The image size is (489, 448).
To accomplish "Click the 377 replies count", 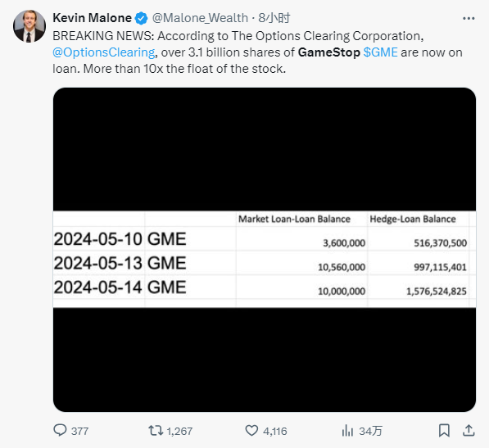I will [x=79, y=431].
